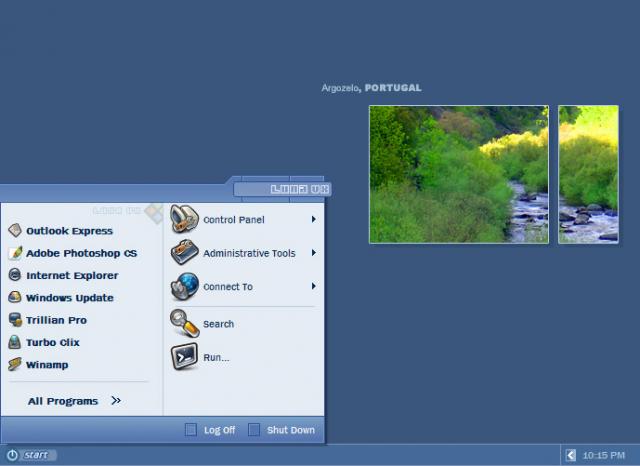Click the Search magnifying glass icon
This screenshot has height=466, width=640.
[x=184, y=323]
